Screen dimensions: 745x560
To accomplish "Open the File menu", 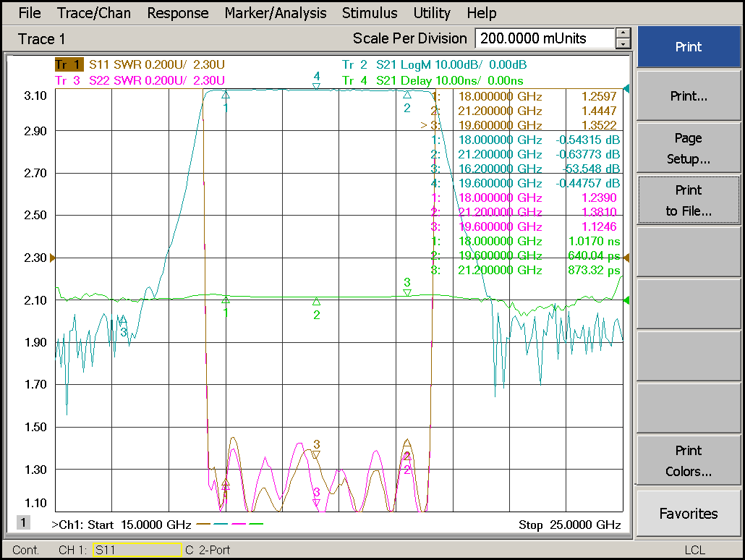I will [29, 13].
